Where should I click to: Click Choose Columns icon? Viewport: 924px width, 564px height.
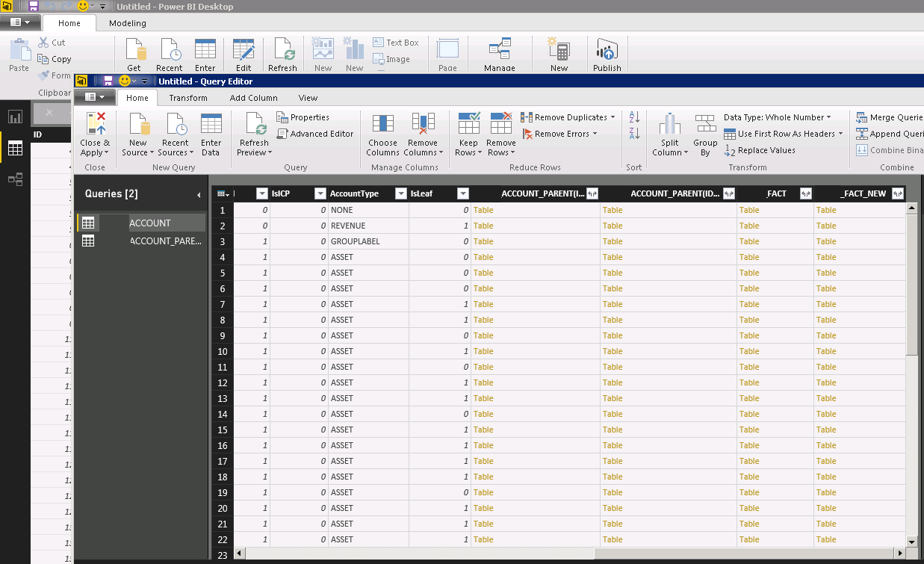[x=382, y=123]
